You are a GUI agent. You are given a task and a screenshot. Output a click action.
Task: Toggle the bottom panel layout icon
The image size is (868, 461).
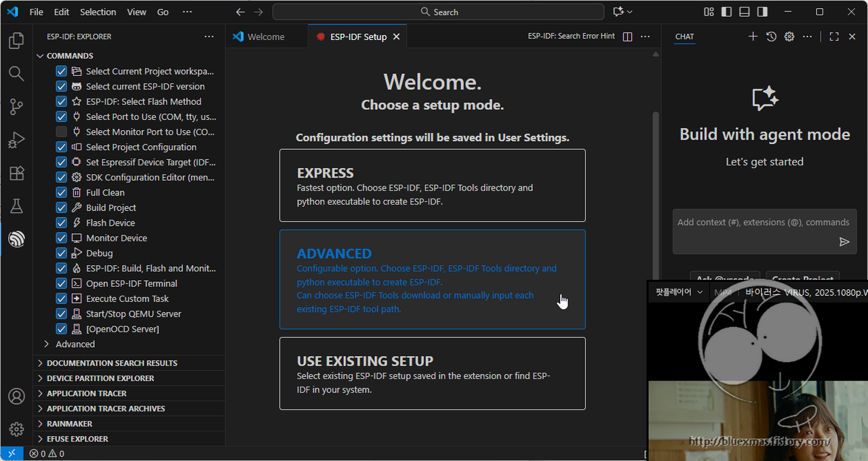(x=745, y=12)
